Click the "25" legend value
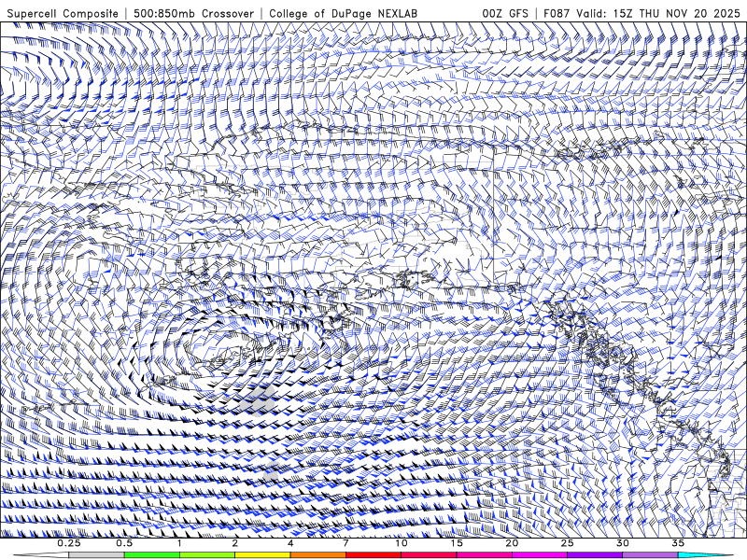The height and width of the screenshot is (560, 747). point(567,543)
